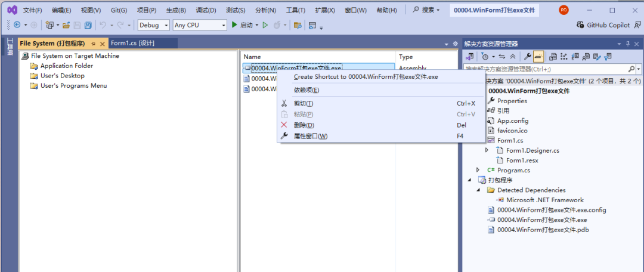The height and width of the screenshot is (272, 644).
Task: Open the Custom Actions Editor icon
Action: (597, 56)
